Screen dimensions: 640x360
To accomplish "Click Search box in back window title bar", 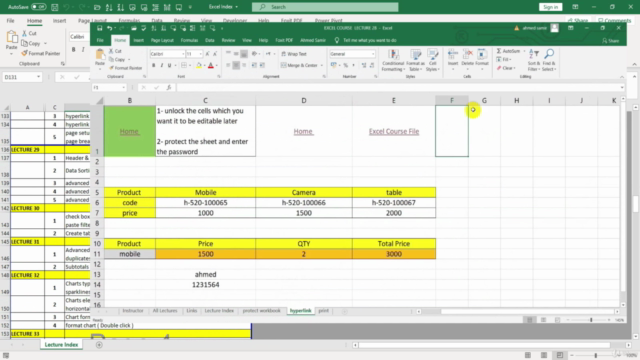I will click(x=325, y=7).
